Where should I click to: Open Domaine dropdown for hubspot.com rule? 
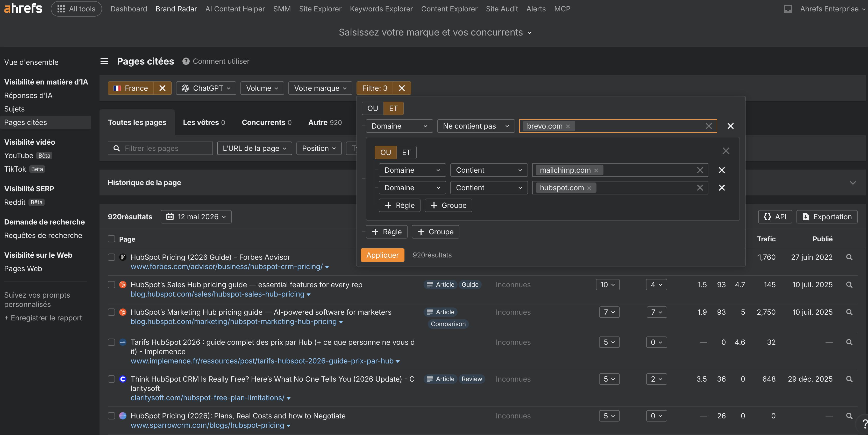click(412, 188)
